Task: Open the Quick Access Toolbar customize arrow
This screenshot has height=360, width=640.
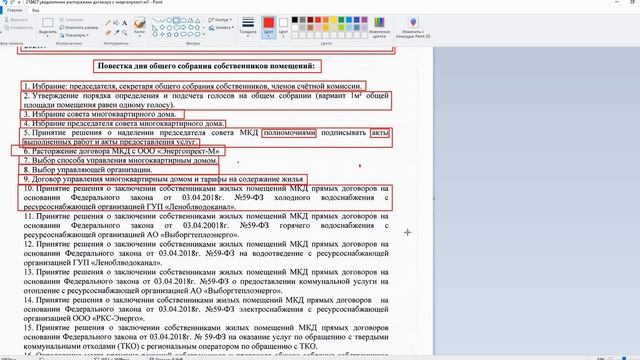Action: tap(19, 2)
